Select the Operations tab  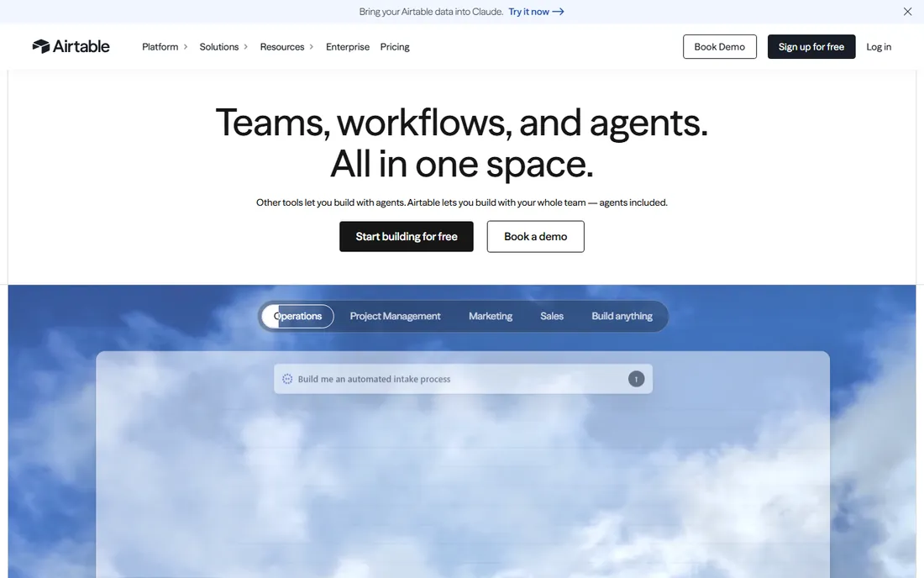click(297, 317)
